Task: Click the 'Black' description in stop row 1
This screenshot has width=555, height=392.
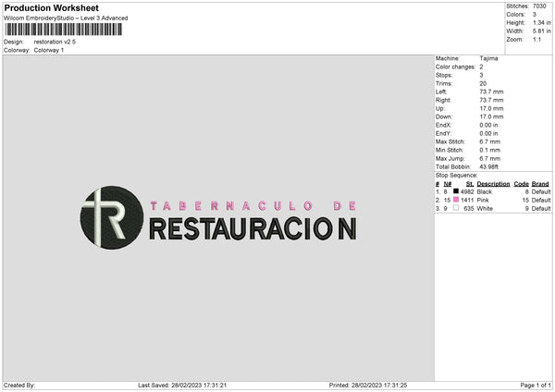Action: point(484,191)
